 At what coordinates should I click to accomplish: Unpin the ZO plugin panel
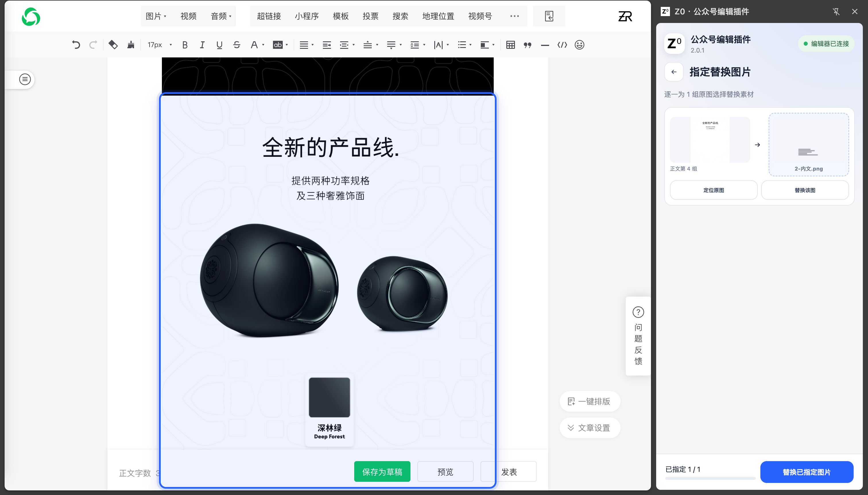tap(836, 11)
